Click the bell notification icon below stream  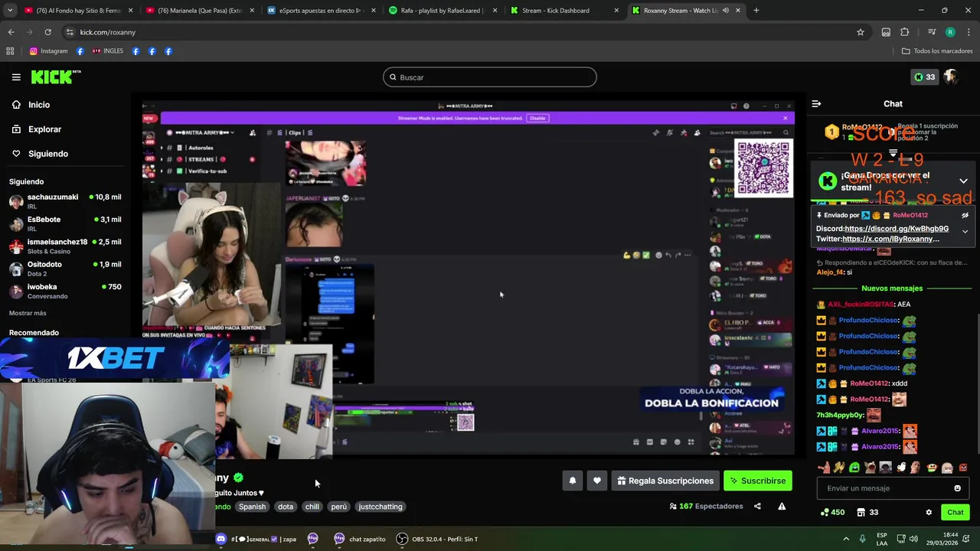pos(572,481)
